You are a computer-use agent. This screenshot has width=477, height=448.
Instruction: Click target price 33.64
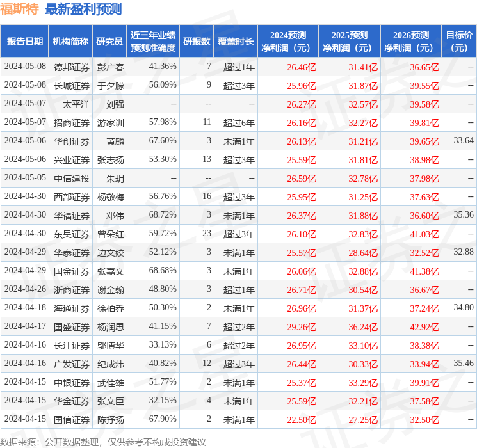coord(464,141)
